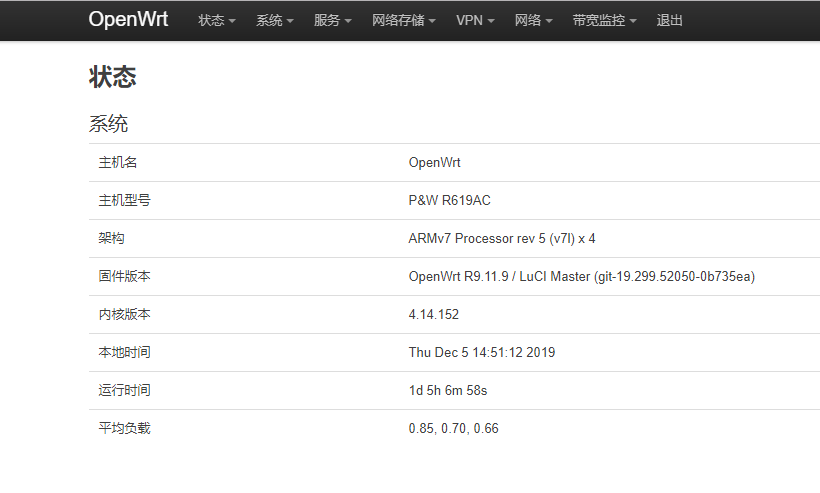This screenshot has height=493, width=820.
Task: Open the 状态 dropdown menu
Action: click(x=217, y=20)
